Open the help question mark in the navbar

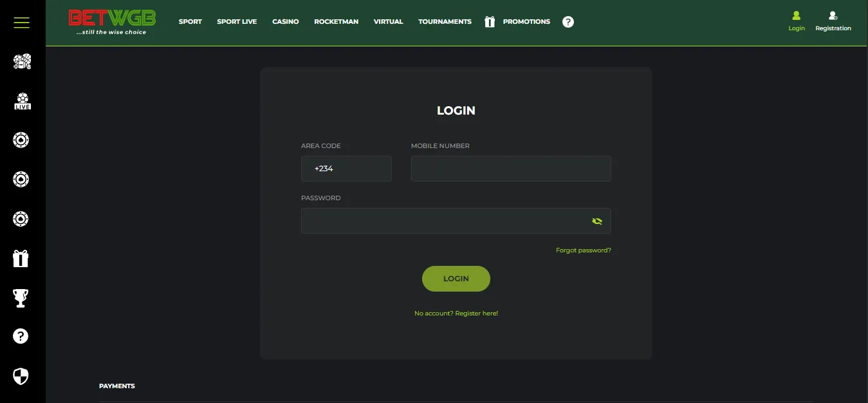(568, 21)
